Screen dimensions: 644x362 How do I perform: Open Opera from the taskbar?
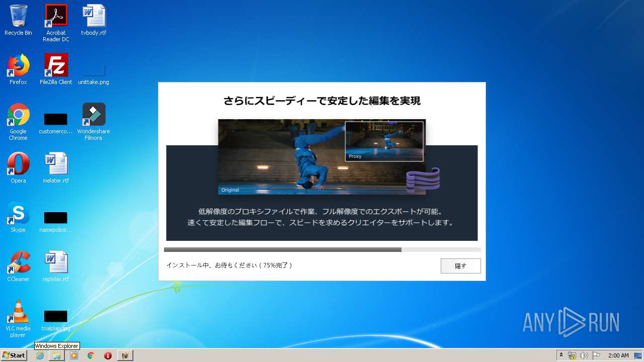[x=108, y=355]
